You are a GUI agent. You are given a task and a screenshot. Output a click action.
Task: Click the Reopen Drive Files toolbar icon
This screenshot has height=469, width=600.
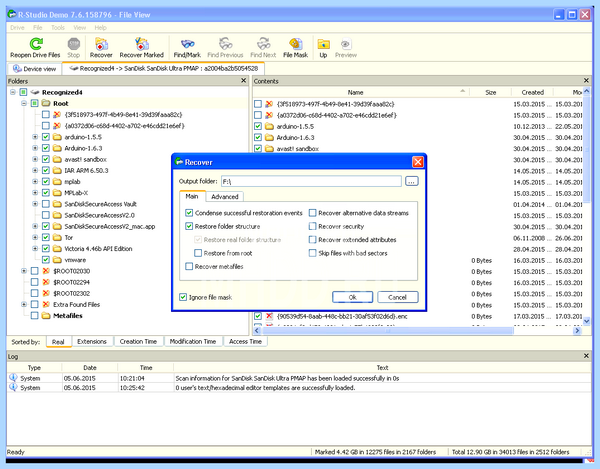[36, 44]
